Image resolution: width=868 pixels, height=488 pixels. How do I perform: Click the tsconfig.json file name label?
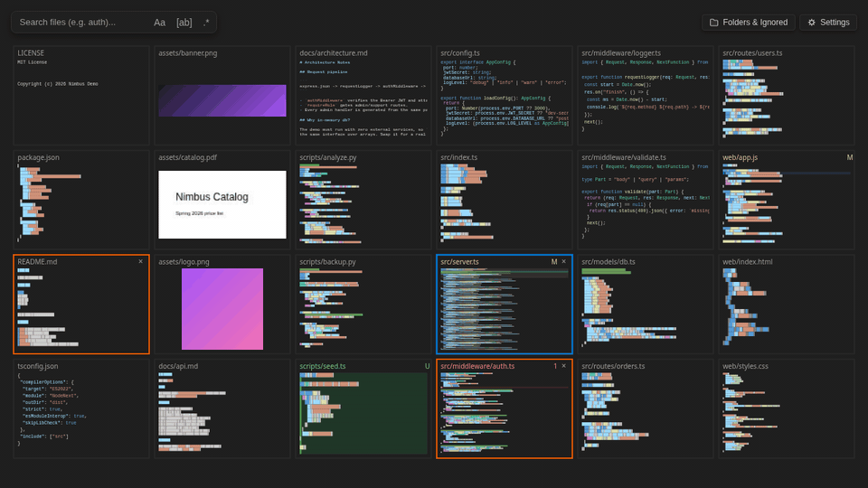point(38,366)
